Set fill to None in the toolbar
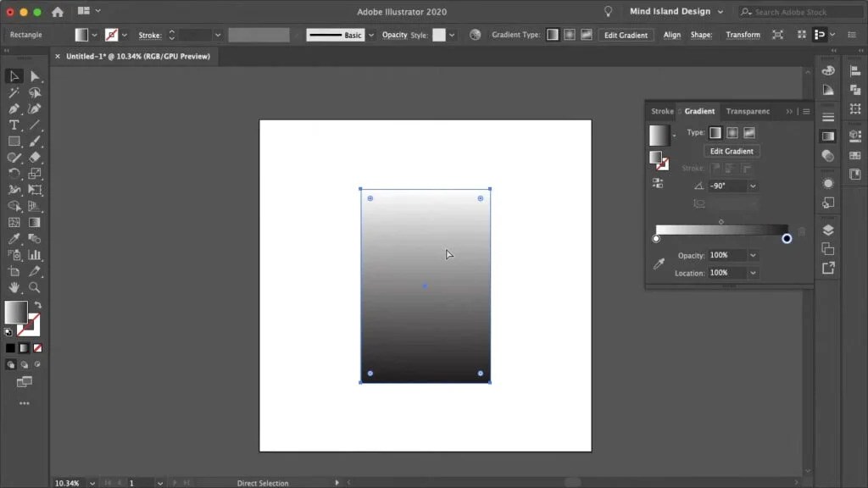 click(37, 347)
